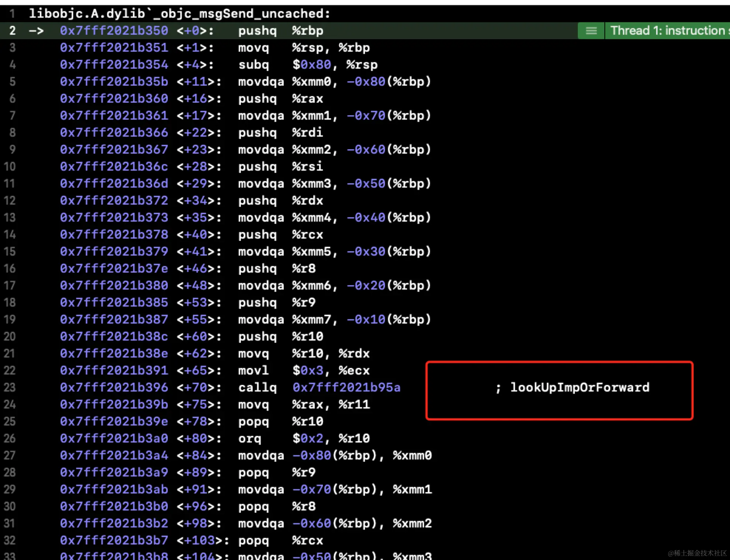This screenshot has height=560, width=730.
Task: Click the movdqa %xmm6, -0x20(%rbp) operand
Action: pyautogui.click(x=362, y=286)
